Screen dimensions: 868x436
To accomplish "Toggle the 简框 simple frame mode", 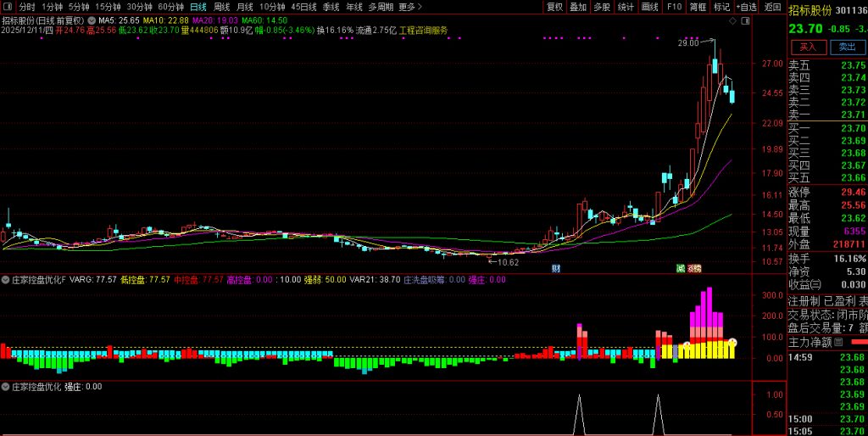I will coord(698,7).
